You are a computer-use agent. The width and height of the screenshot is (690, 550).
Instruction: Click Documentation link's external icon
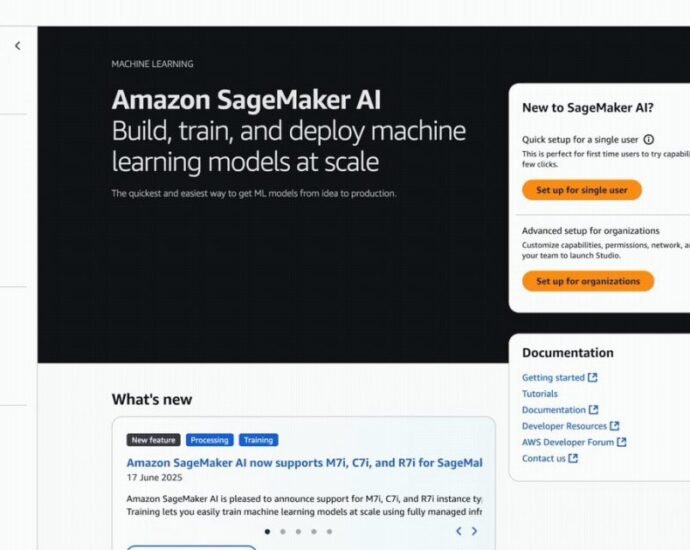click(x=594, y=410)
